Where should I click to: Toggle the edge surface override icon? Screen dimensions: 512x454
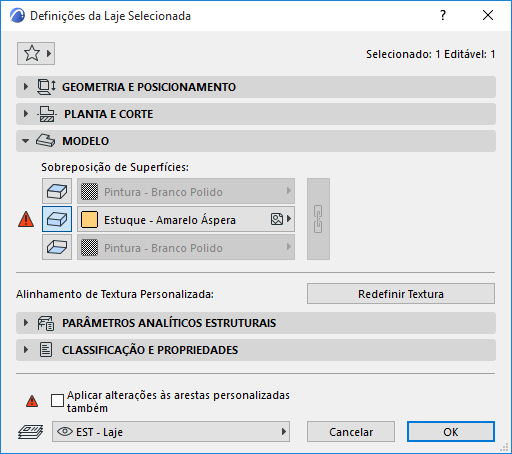tap(57, 219)
